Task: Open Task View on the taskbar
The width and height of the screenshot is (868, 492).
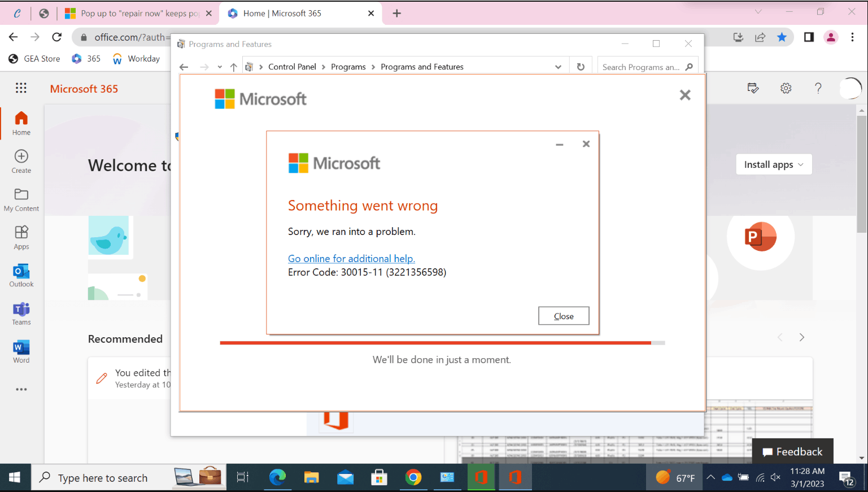Action: tap(242, 478)
